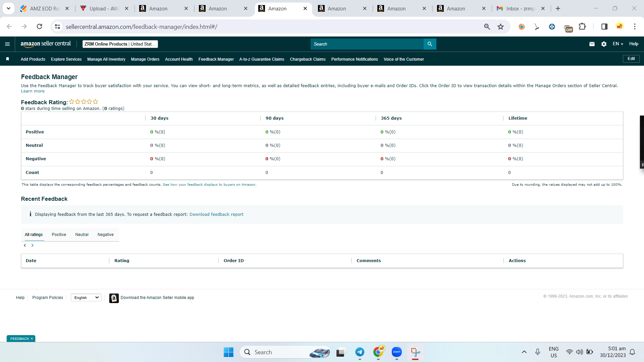Open Manage Orders
Screen dimensions: 644x362
145,59
